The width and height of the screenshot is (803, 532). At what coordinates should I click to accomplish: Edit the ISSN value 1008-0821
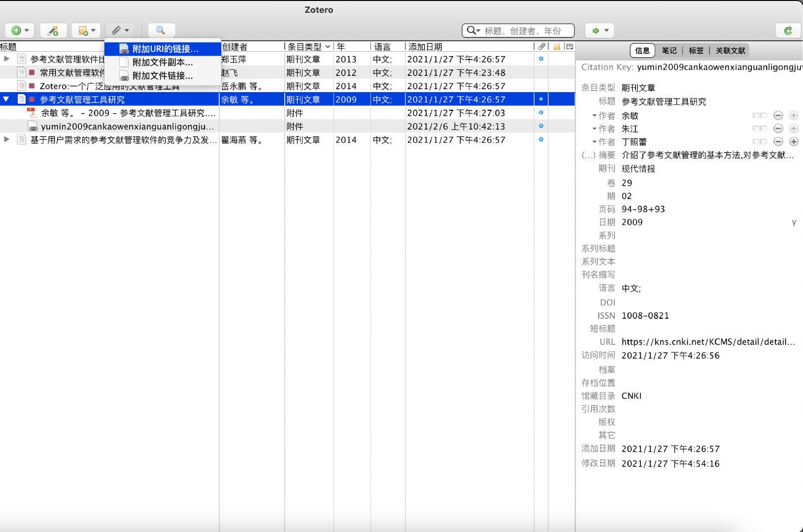[x=645, y=315]
